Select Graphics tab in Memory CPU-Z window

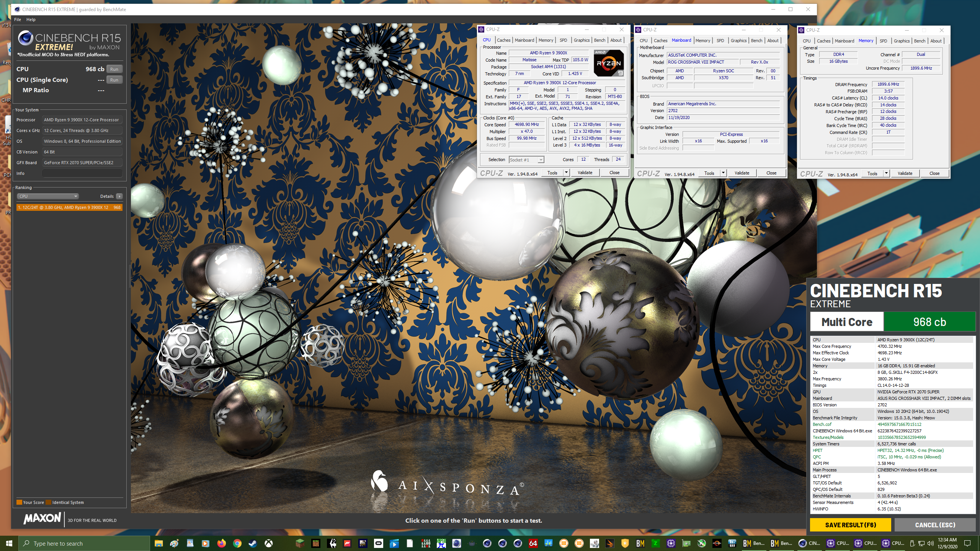[902, 41]
